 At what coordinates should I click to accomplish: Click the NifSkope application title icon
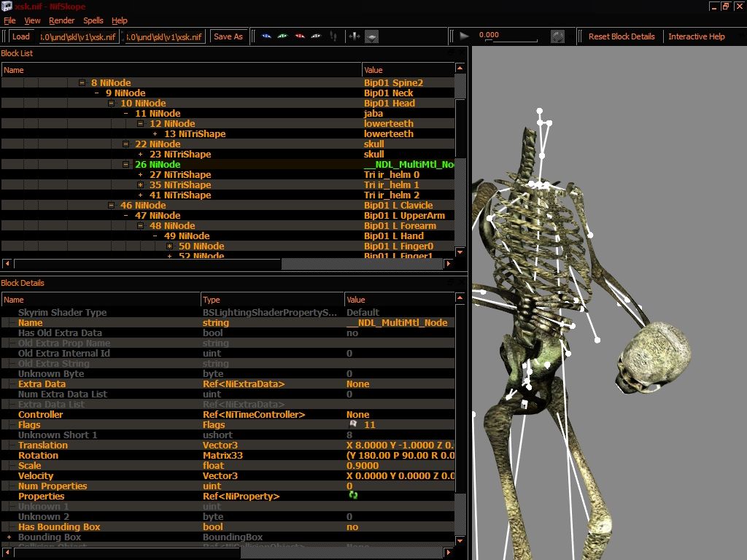coord(7,6)
